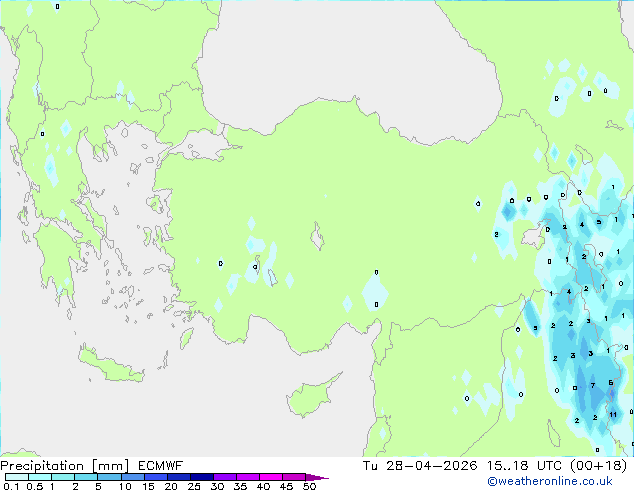Click the Peloponnese peninsula in Greece

[56, 259]
